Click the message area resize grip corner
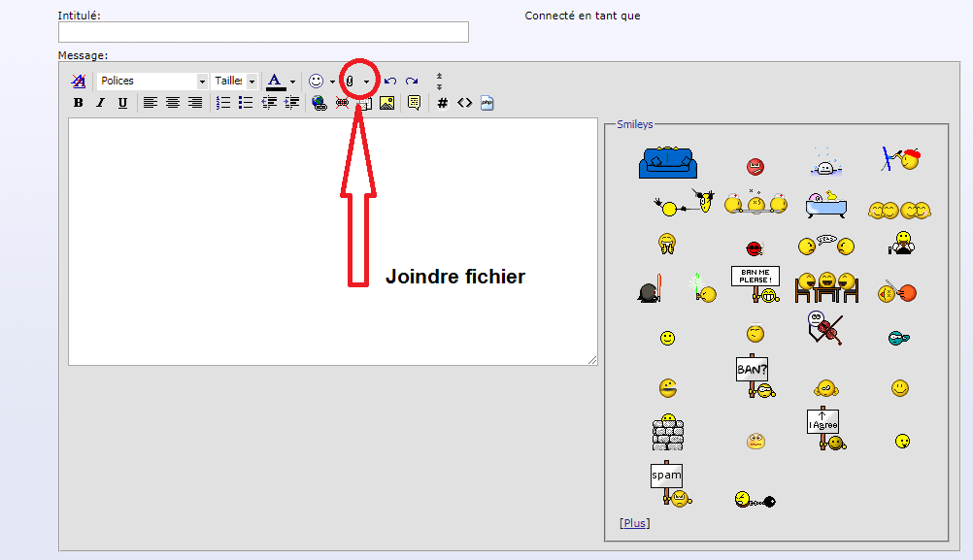This screenshot has width=973, height=560. point(592,360)
